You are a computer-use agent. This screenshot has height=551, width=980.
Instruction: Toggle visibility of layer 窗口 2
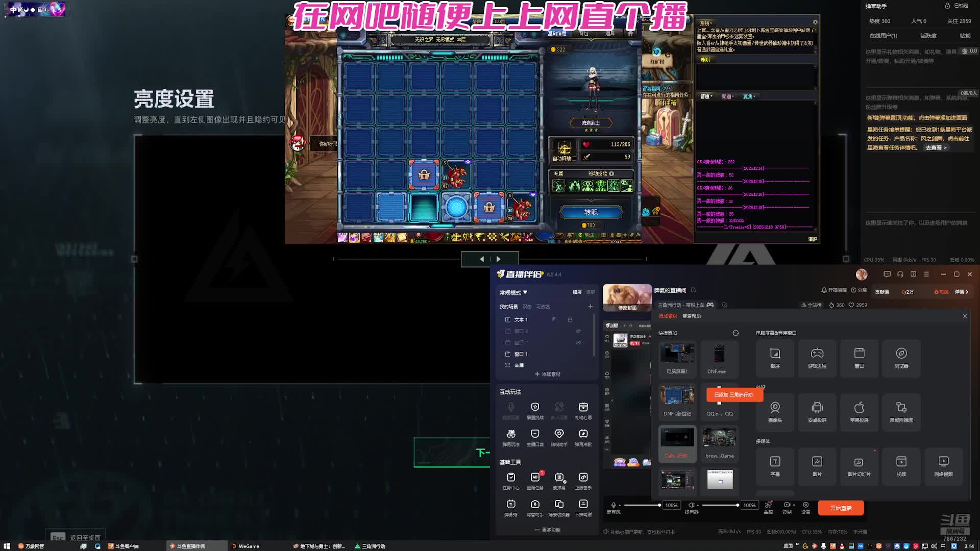pyautogui.click(x=578, y=343)
